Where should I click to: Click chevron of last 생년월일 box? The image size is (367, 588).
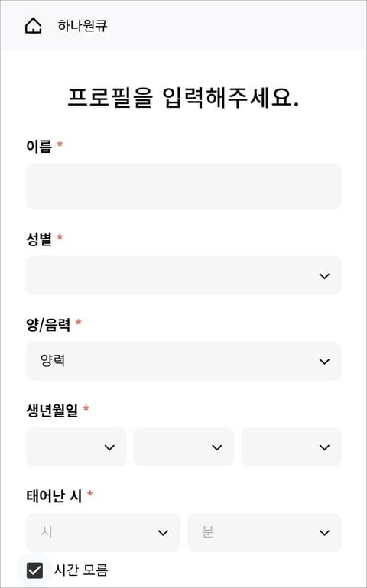coord(324,447)
